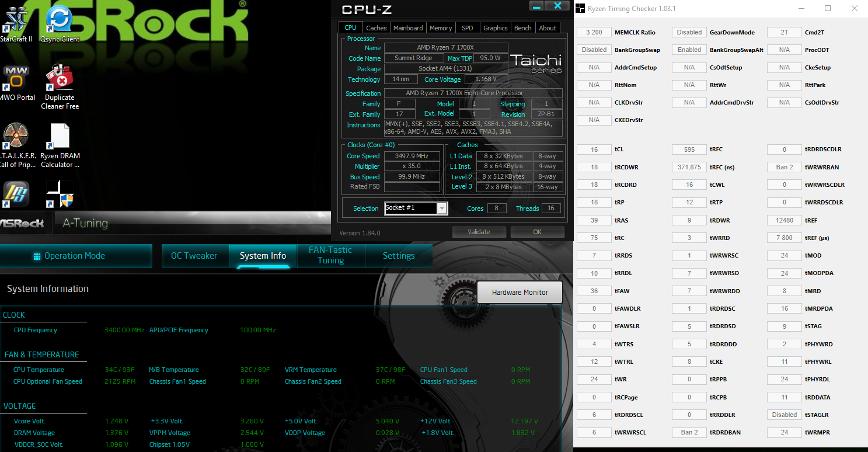Click the Ryzen Timing Checker title bar icon
The image size is (868, 452).
click(581, 9)
